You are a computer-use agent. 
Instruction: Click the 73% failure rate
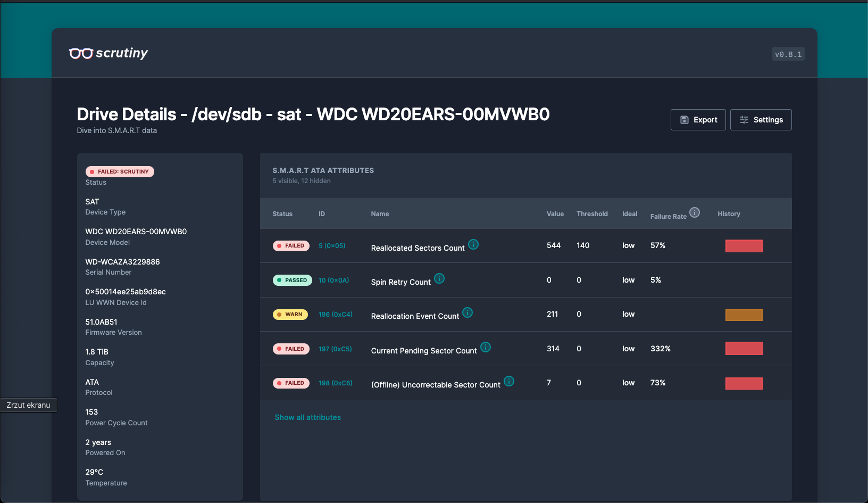click(x=658, y=383)
